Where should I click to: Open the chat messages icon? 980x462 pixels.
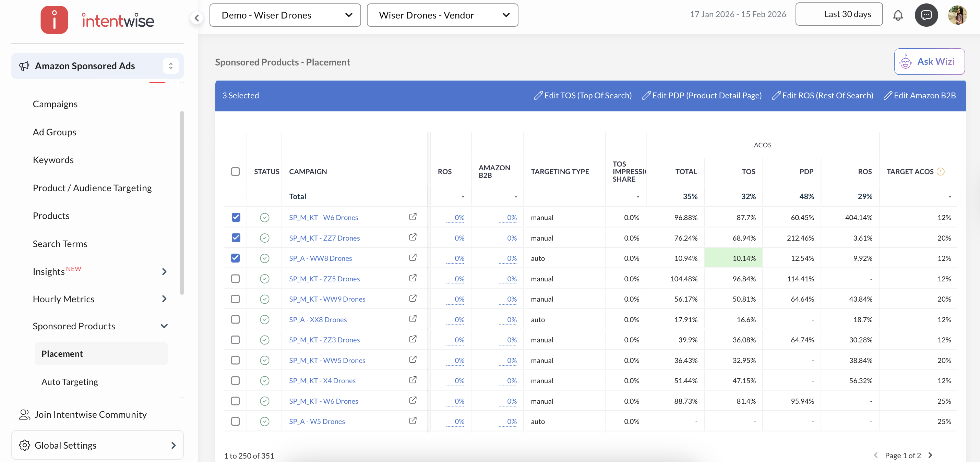[926, 15]
